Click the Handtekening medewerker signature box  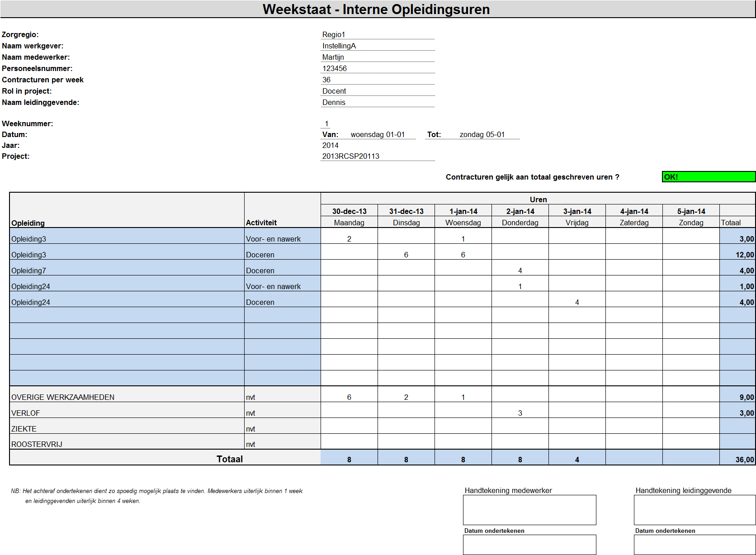tap(529, 510)
